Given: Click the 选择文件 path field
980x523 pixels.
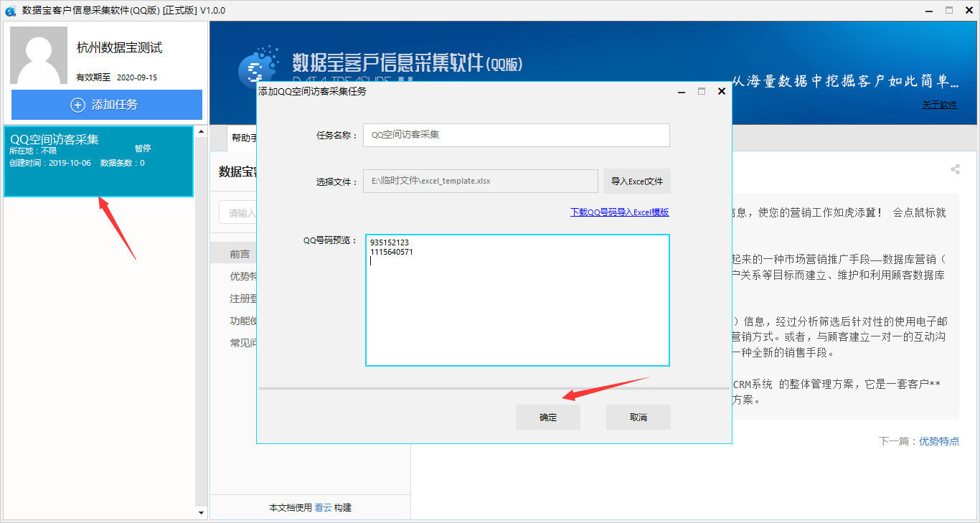Looking at the screenshot, I should pos(481,182).
